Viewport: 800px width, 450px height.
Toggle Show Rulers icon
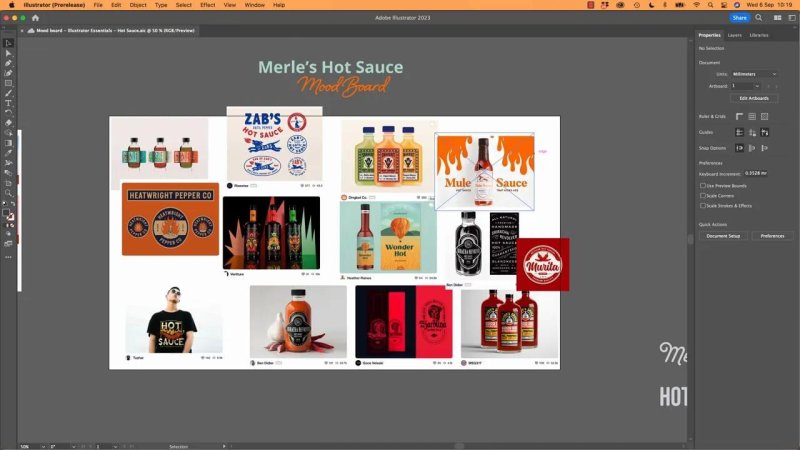(739, 116)
